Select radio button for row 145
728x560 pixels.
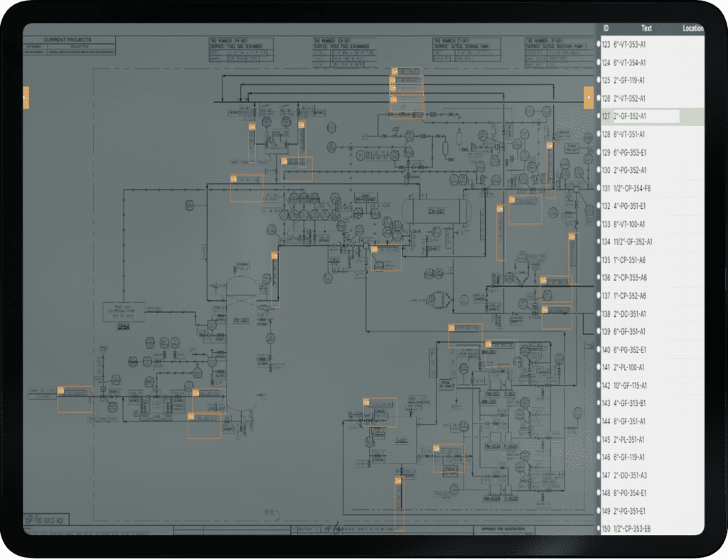coord(599,439)
